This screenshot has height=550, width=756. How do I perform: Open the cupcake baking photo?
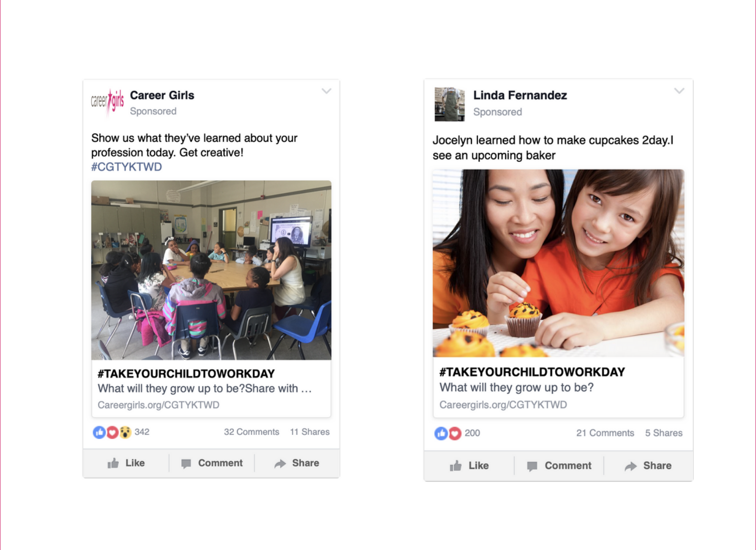(x=559, y=263)
